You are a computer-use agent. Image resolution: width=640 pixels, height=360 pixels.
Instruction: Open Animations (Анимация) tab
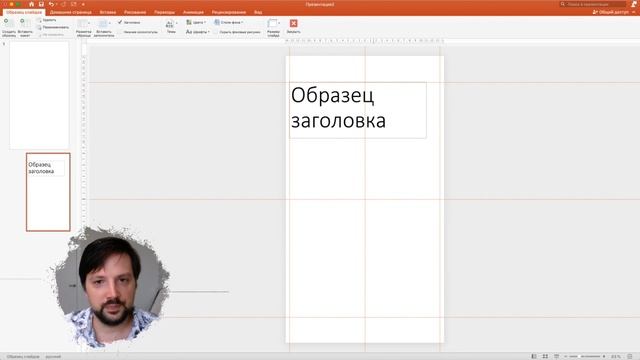193,12
